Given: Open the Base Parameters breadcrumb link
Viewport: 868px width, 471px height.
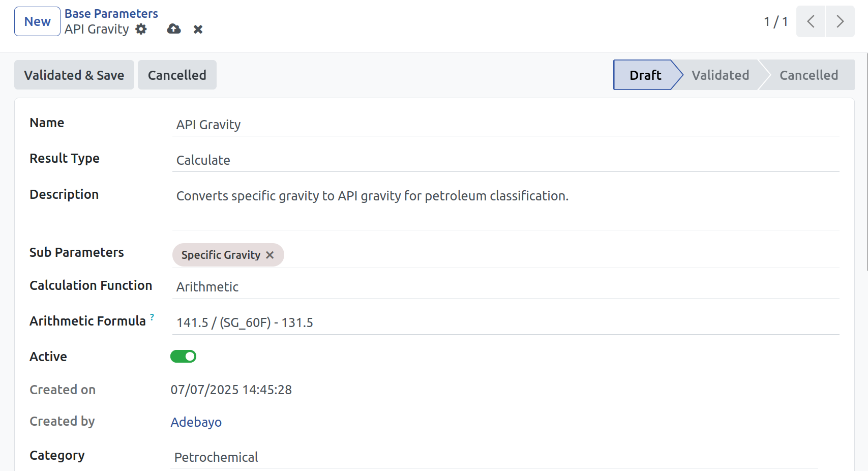Looking at the screenshot, I should coord(111,14).
